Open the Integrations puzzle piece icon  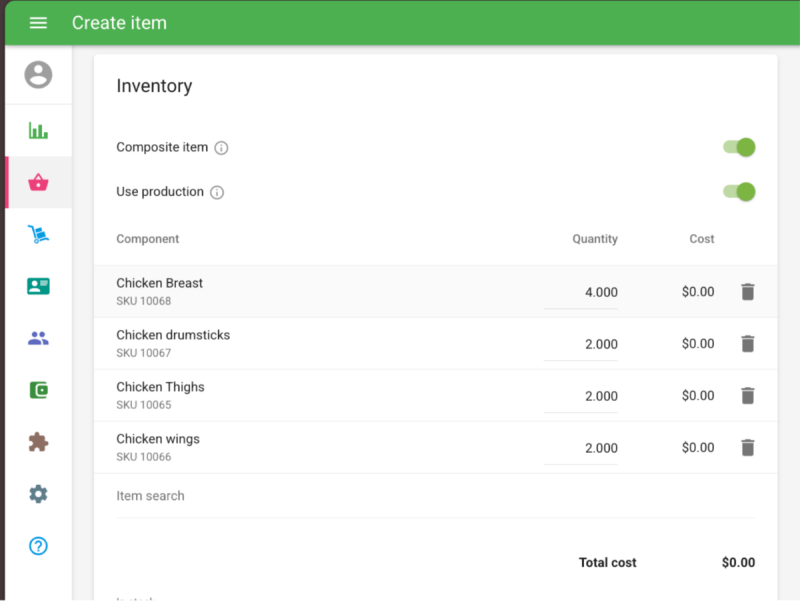(38, 442)
